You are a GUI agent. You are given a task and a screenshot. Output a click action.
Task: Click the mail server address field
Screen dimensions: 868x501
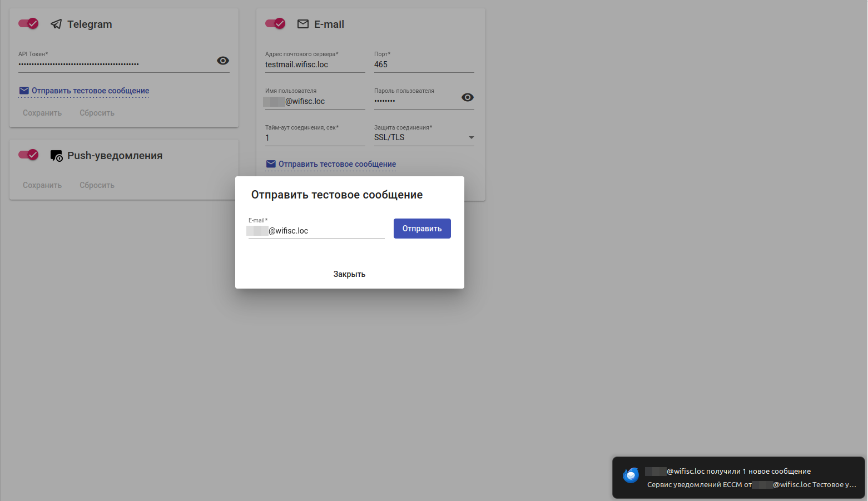point(315,65)
